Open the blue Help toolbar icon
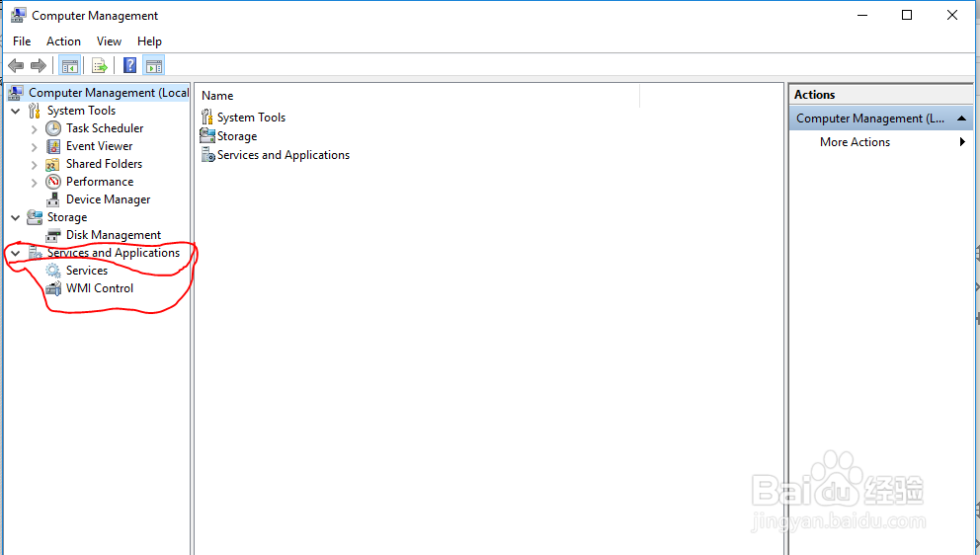This screenshot has height=555, width=980. tap(130, 65)
